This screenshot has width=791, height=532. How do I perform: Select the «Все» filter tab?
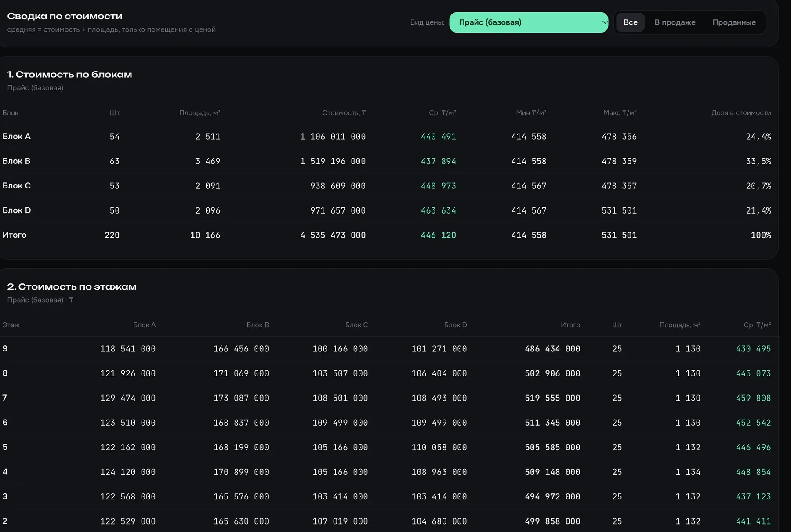pos(630,22)
